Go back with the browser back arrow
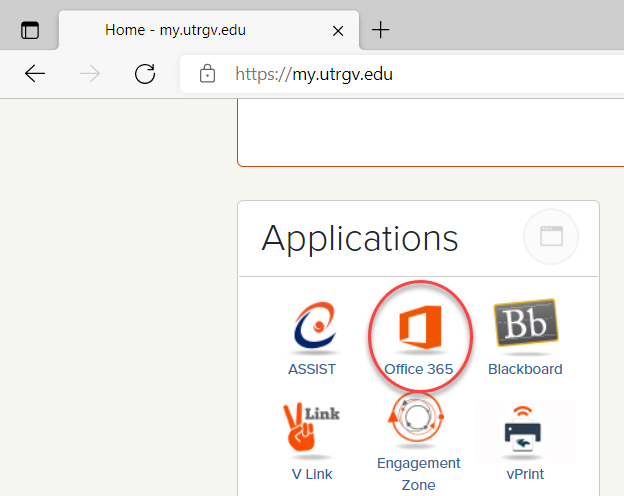Screen dimensions: 624x496 point(35,74)
